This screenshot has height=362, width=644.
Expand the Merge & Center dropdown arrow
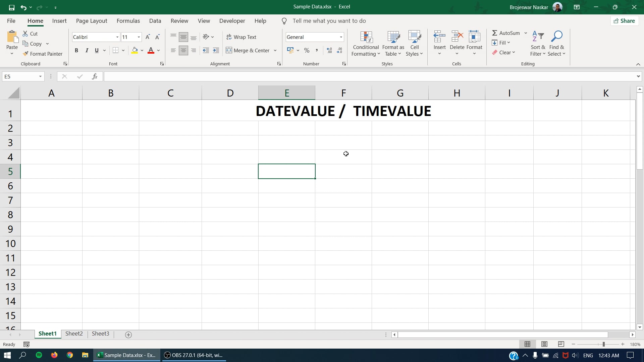275,50
